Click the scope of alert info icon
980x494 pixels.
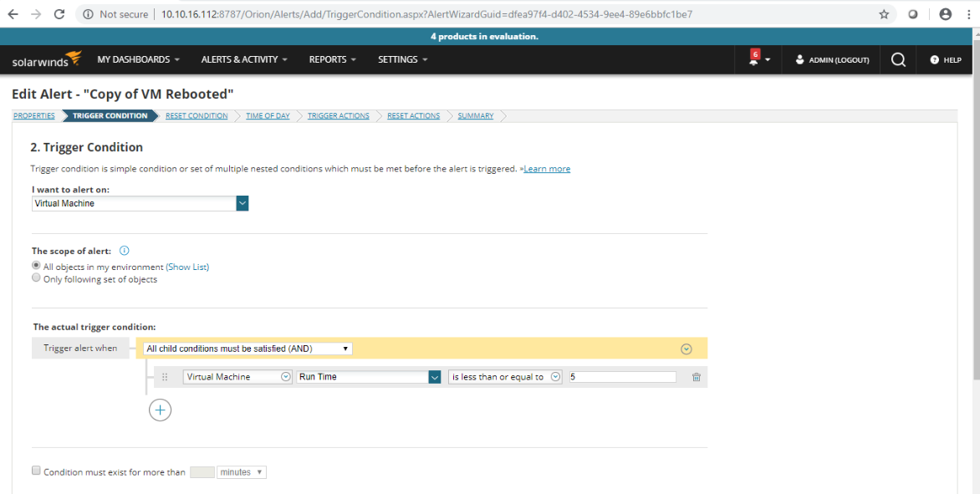click(x=125, y=251)
